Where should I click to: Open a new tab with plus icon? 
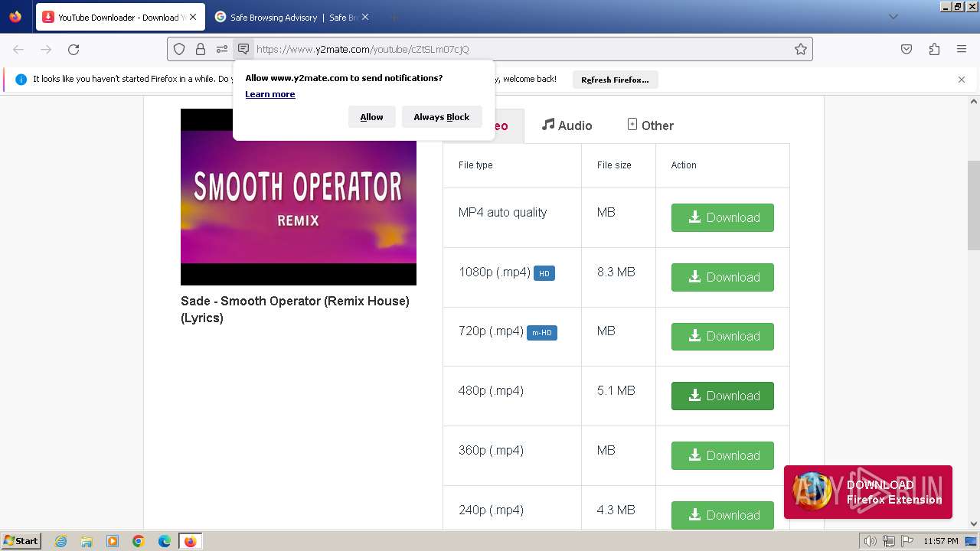[394, 17]
